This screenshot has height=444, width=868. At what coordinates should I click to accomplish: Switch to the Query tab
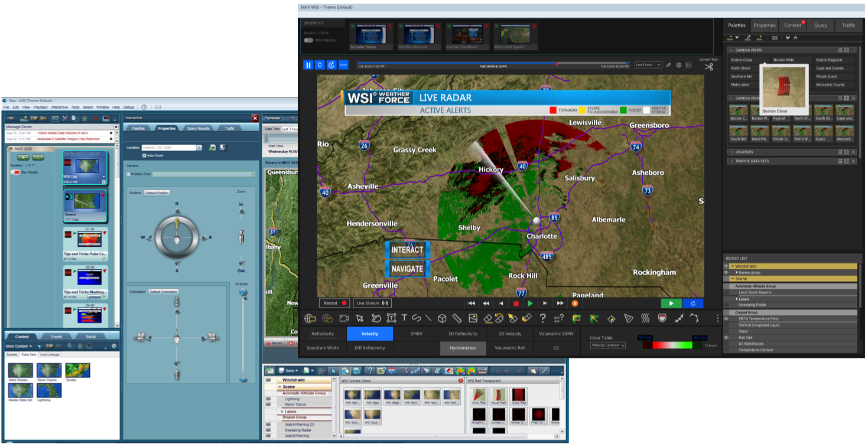820,25
